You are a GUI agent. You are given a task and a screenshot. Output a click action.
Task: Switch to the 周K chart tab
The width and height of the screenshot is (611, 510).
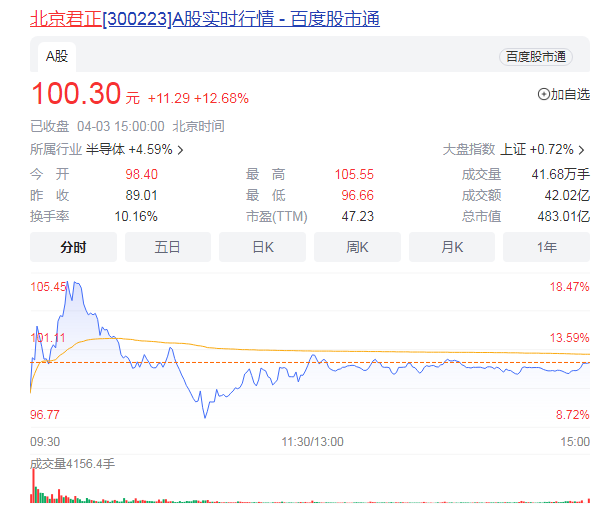pyautogui.click(x=357, y=247)
